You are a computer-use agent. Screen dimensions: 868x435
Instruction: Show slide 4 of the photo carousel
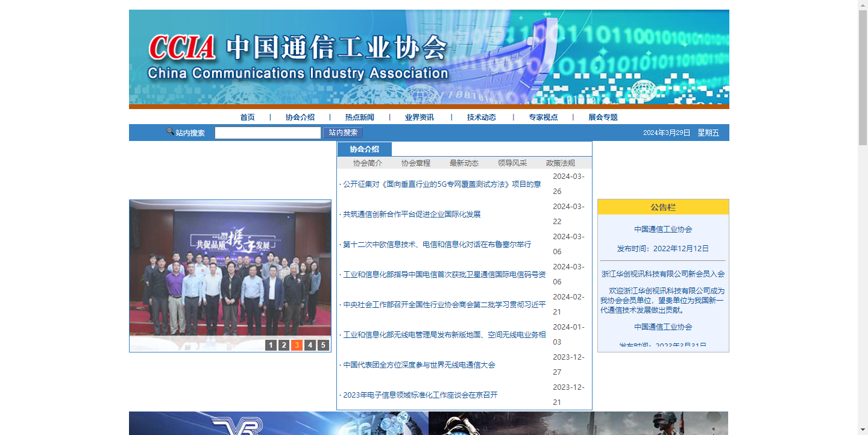point(310,345)
